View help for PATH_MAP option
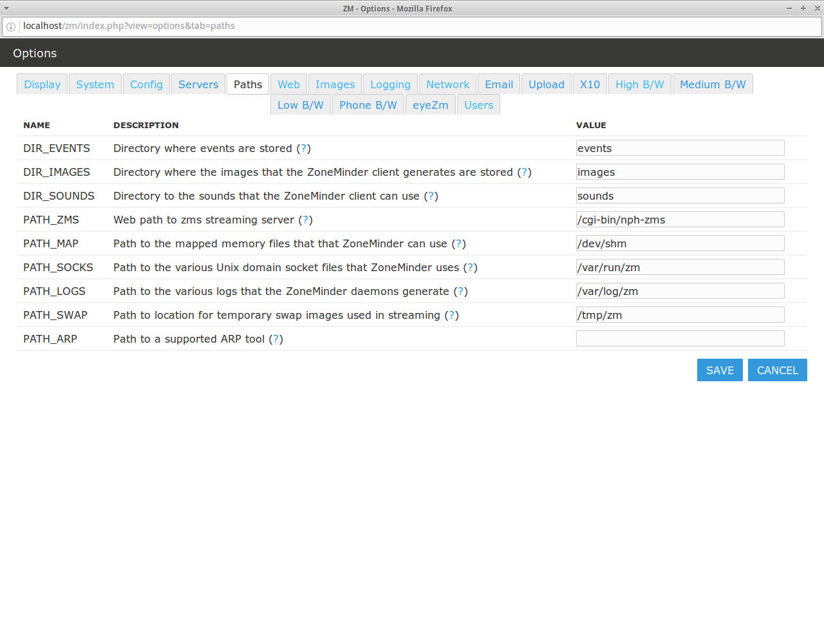Viewport: 824px width, 644px height. 459,243
